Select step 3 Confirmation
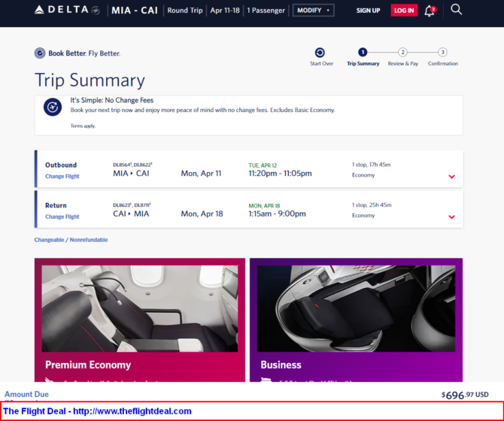This screenshot has height=421, width=504. pos(442,52)
